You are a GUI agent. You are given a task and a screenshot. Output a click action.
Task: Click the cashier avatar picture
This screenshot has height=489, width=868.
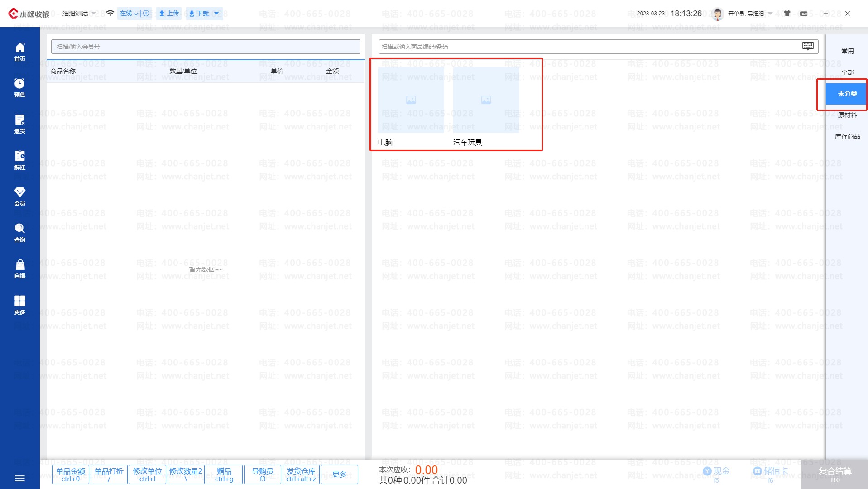tap(718, 14)
